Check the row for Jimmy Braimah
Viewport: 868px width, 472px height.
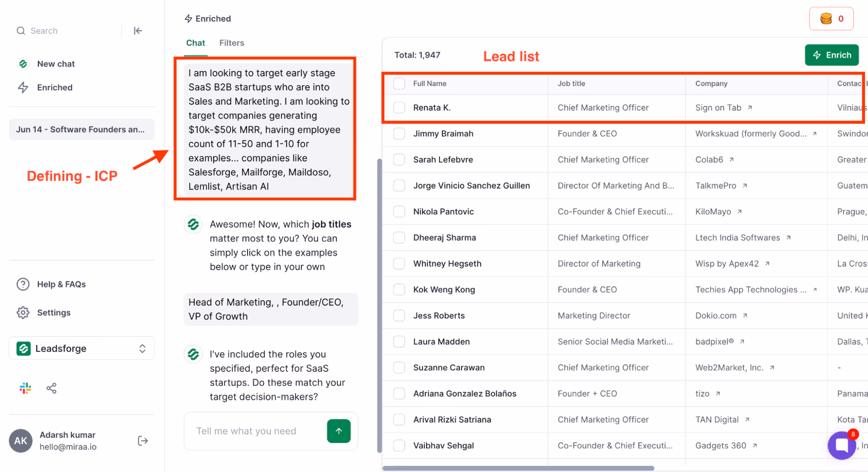(x=399, y=134)
